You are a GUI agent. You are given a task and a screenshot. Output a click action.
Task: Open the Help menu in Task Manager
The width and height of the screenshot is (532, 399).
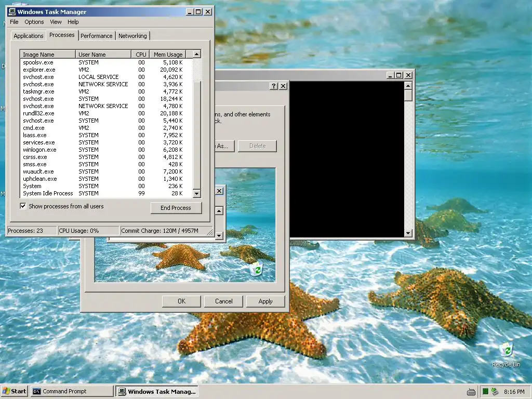[73, 22]
